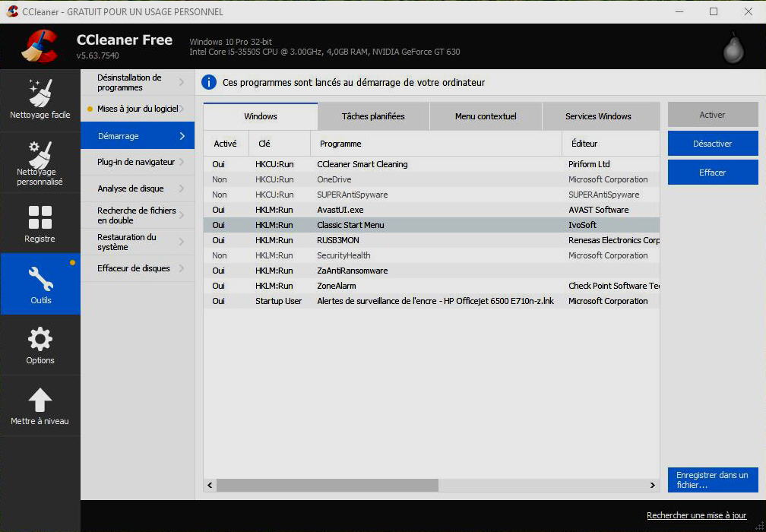Click Rechercher une mise à jour link

coord(696,515)
